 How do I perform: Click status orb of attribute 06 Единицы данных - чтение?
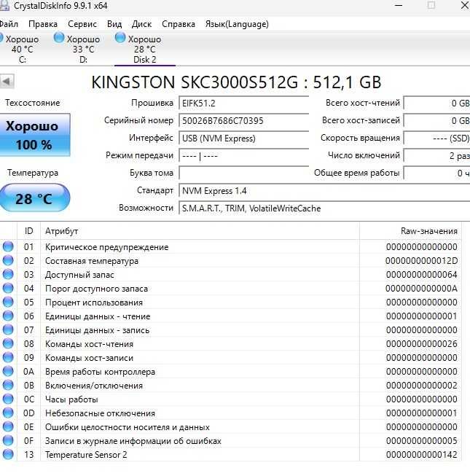pyautogui.click(x=8, y=316)
